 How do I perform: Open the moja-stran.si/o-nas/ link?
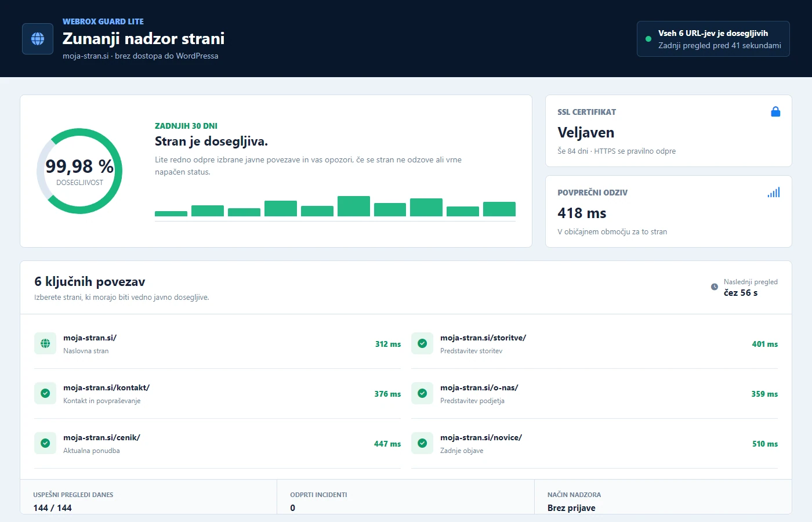point(479,387)
